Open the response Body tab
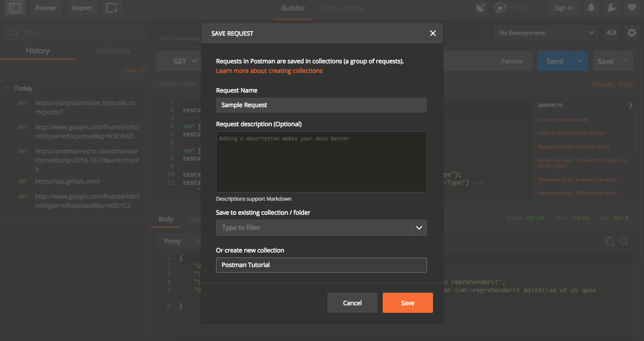 (166, 219)
